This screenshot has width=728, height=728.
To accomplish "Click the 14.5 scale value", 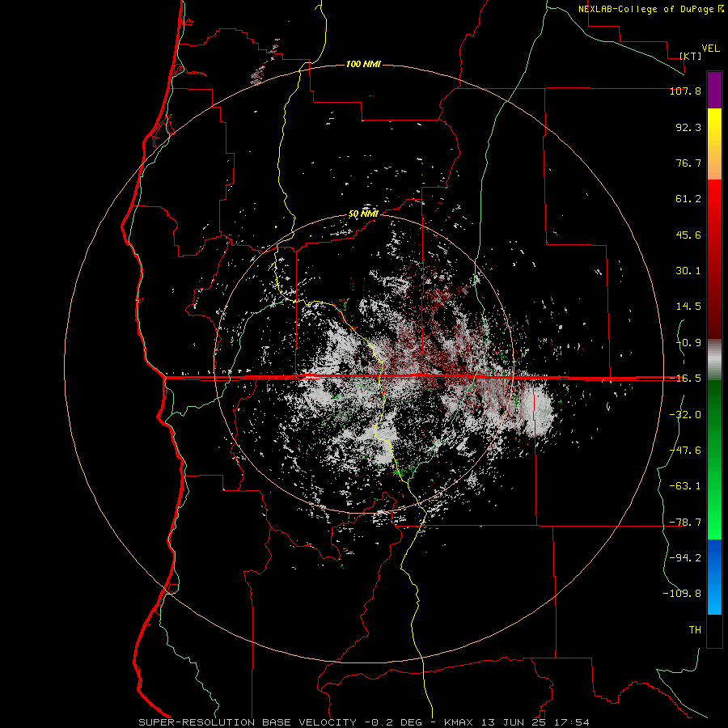I will (x=688, y=307).
